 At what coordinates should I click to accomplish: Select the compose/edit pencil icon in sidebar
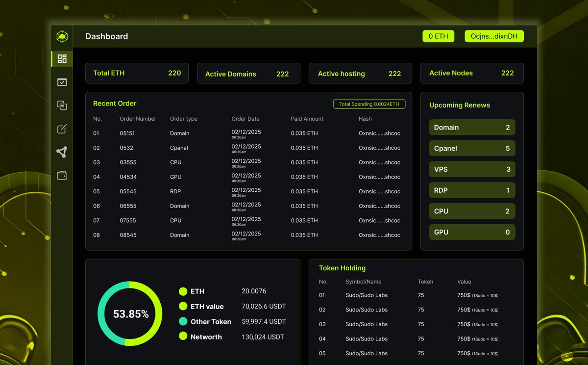point(62,129)
